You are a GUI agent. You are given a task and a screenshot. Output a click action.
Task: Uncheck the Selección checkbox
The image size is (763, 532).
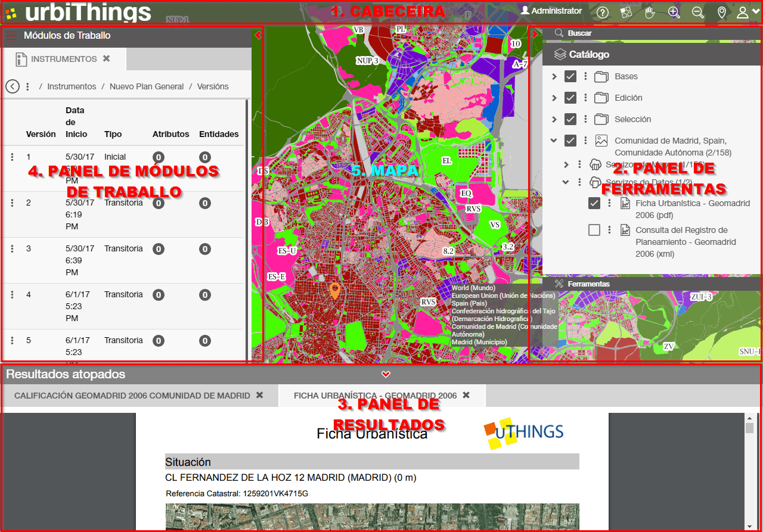tap(570, 119)
